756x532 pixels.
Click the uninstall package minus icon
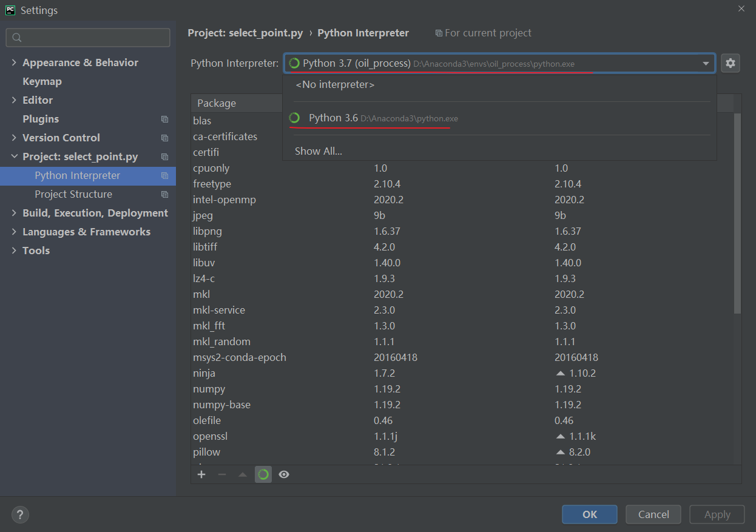(x=222, y=474)
